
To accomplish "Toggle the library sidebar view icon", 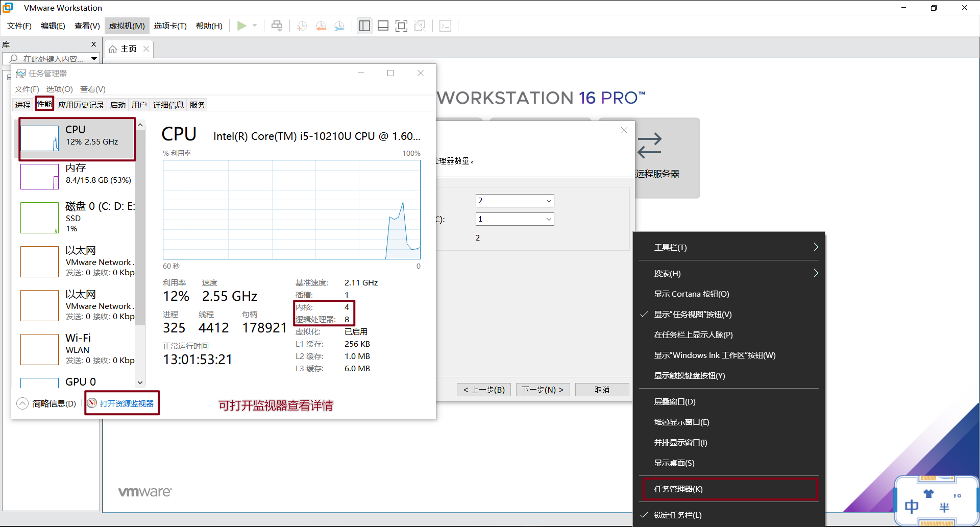I will tap(364, 26).
